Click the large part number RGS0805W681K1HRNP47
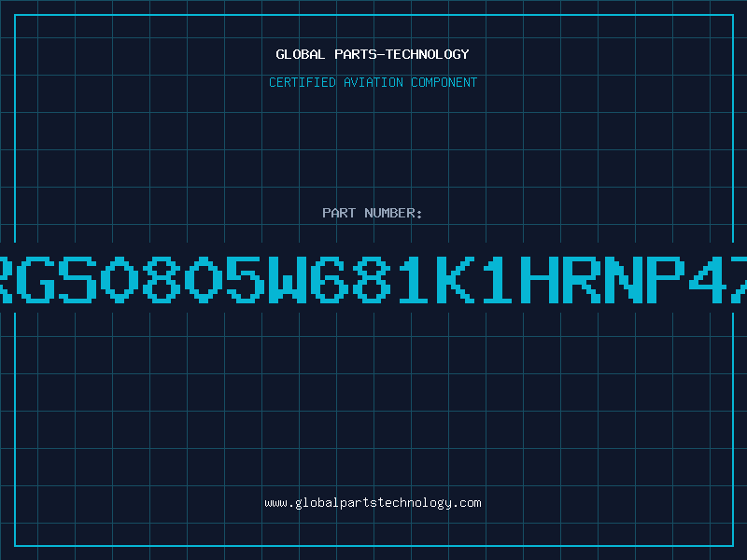The image size is (747, 560). 373,279
